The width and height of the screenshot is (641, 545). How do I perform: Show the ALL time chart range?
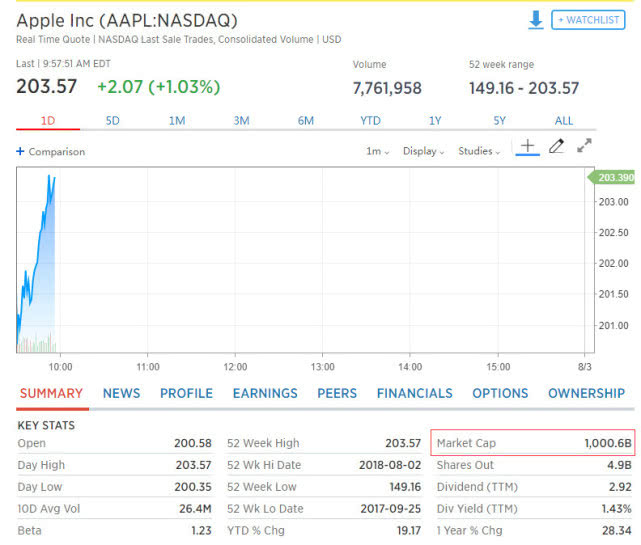[x=564, y=121]
